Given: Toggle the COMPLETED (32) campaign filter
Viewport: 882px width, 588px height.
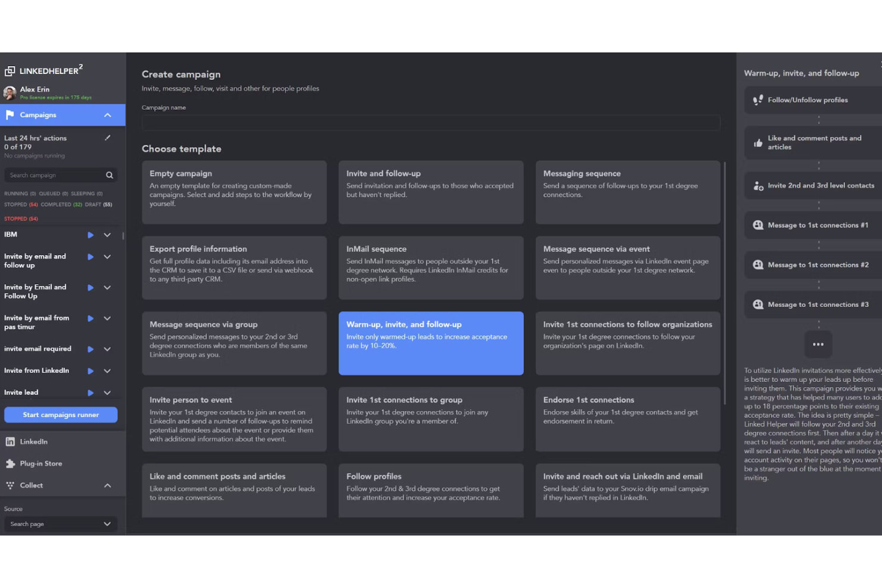Looking at the screenshot, I should pyautogui.click(x=62, y=204).
